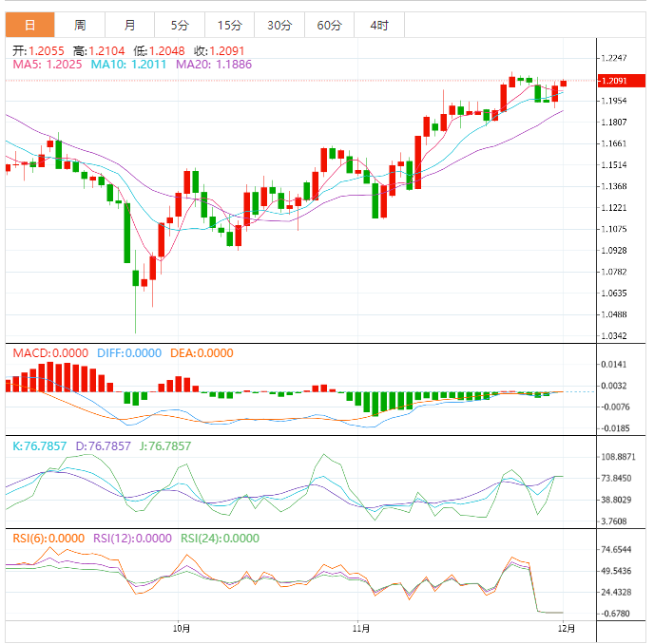The image size is (654, 644).
Task: Switch to the 5分 timeframe tab
Action: pyautogui.click(x=180, y=25)
